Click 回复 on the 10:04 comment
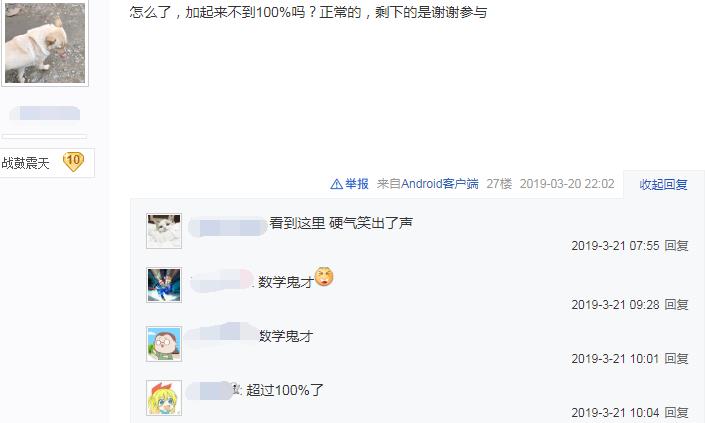Screen dimensions: 705x423 677,412
